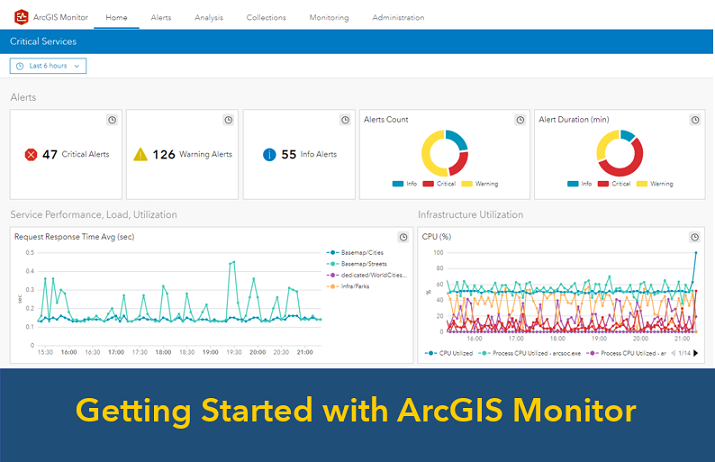Viewport: 715px width, 462px height.
Task: Toggle CPU Utilized series in CPU legend
Action: click(449, 353)
